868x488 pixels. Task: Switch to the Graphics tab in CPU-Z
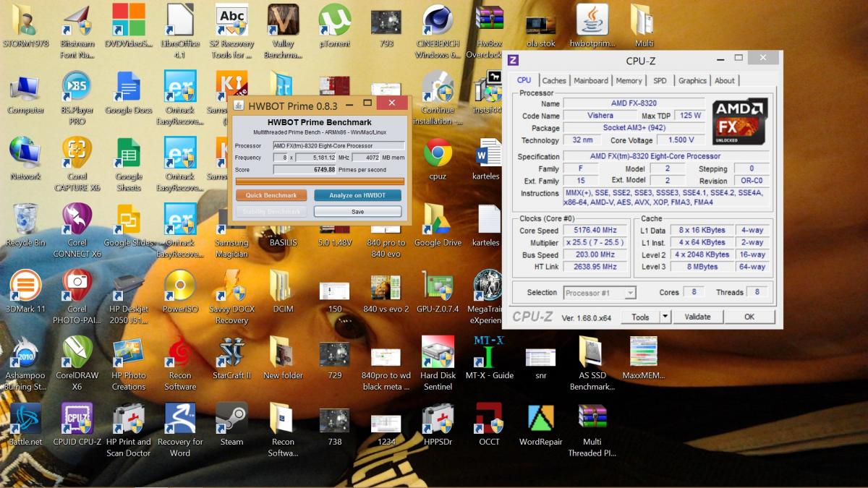coord(692,80)
